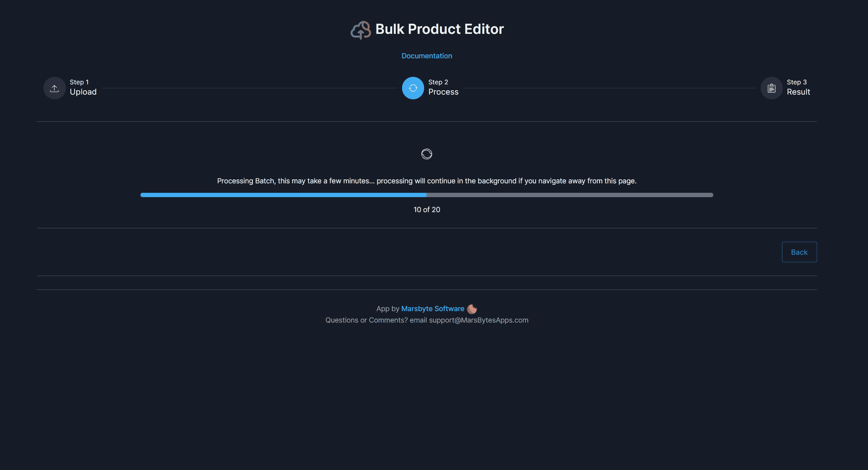The height and width of the screenshot is (470, 868).
Task: Open the Documentation link
Action: (426, 56)
